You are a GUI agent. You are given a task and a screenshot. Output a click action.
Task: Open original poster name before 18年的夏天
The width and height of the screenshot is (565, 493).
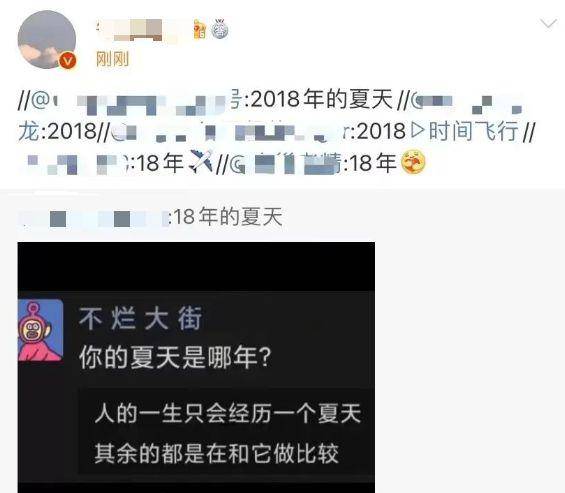92,218
